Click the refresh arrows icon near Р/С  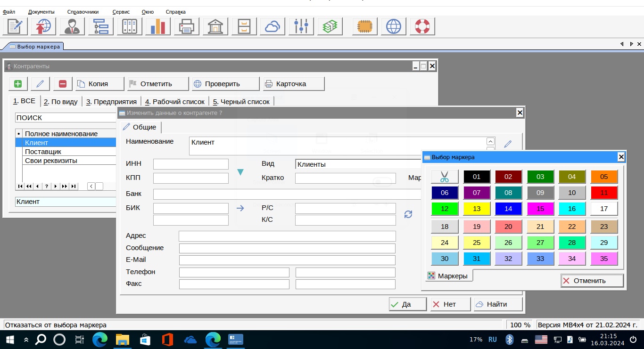(408, 214)
